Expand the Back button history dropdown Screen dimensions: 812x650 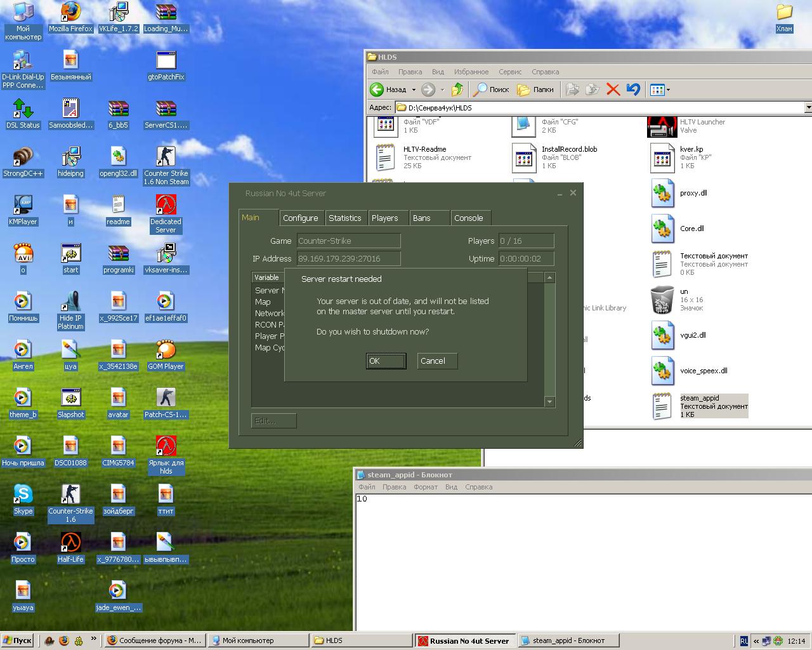coord(414,90)
